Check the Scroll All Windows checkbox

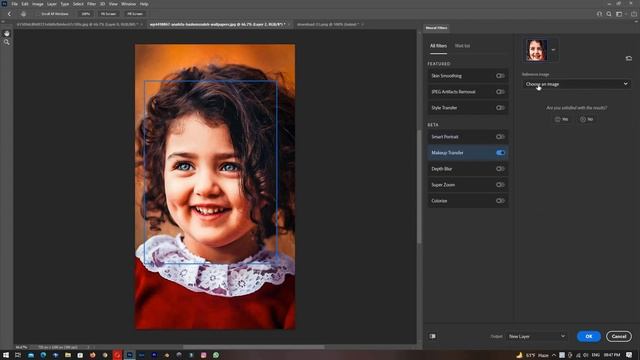click(38, 14)
